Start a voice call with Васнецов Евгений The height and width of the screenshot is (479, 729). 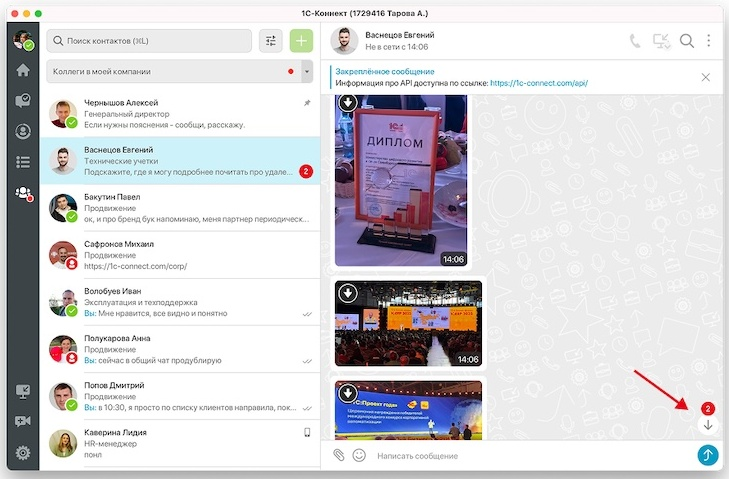635,41
